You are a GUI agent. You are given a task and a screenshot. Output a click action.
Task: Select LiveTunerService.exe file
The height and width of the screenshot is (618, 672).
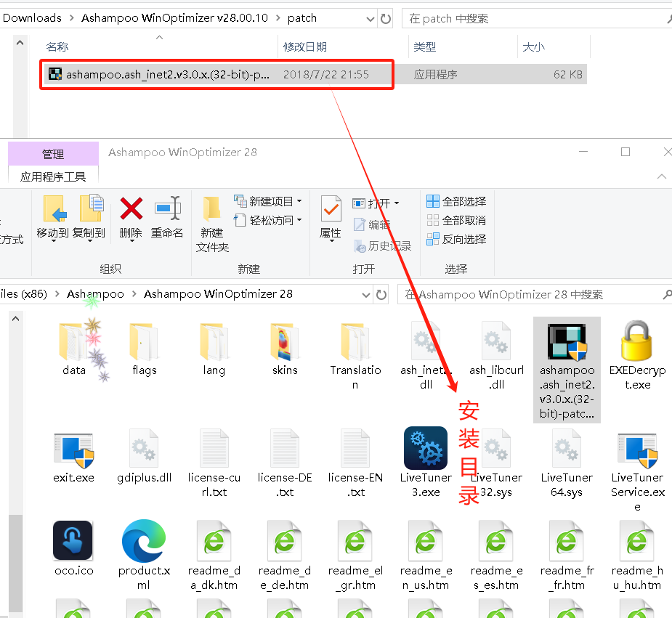click(637, 471)
